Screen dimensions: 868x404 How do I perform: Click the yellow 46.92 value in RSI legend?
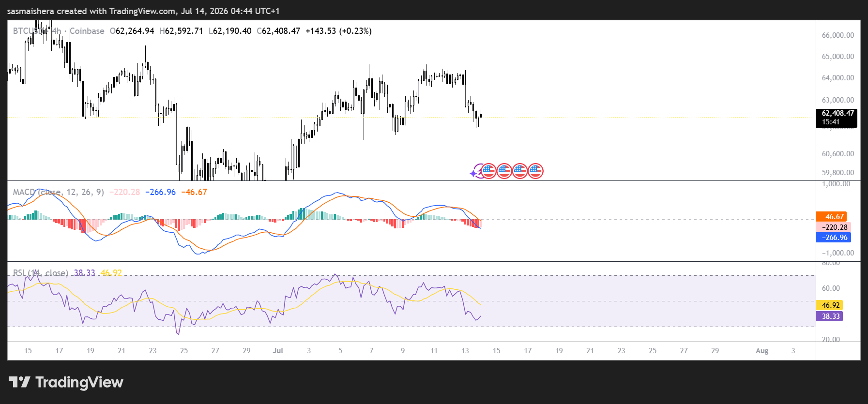(111, 273)
